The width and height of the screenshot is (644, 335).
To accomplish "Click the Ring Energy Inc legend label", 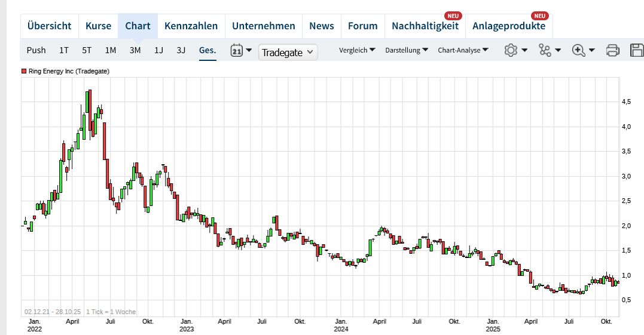I will [x=69, y=71].
